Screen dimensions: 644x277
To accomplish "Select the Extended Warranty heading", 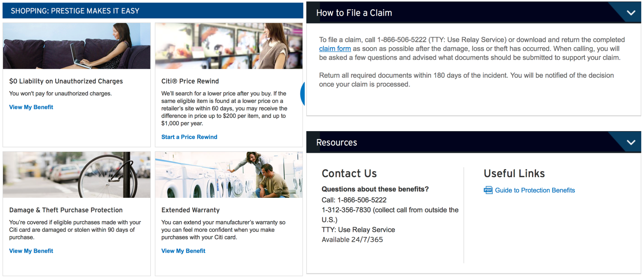I will (190, 210).
